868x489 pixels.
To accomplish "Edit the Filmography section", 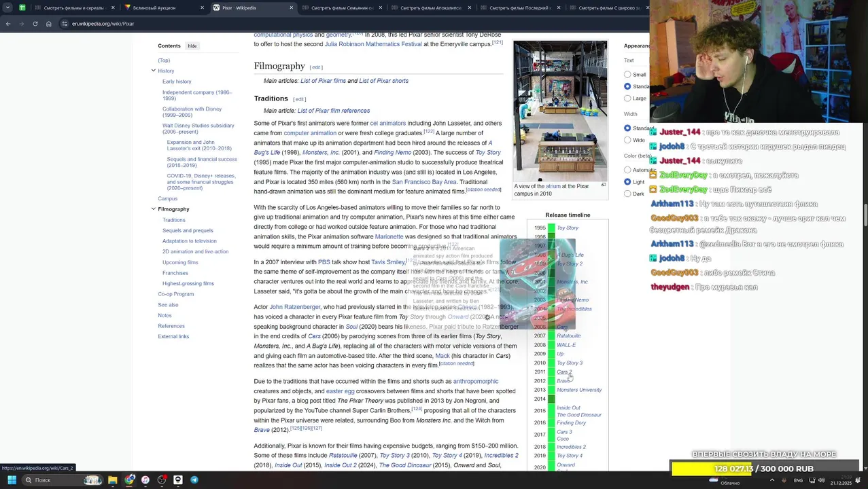I will pyautogui.click(x=316, y=67).
